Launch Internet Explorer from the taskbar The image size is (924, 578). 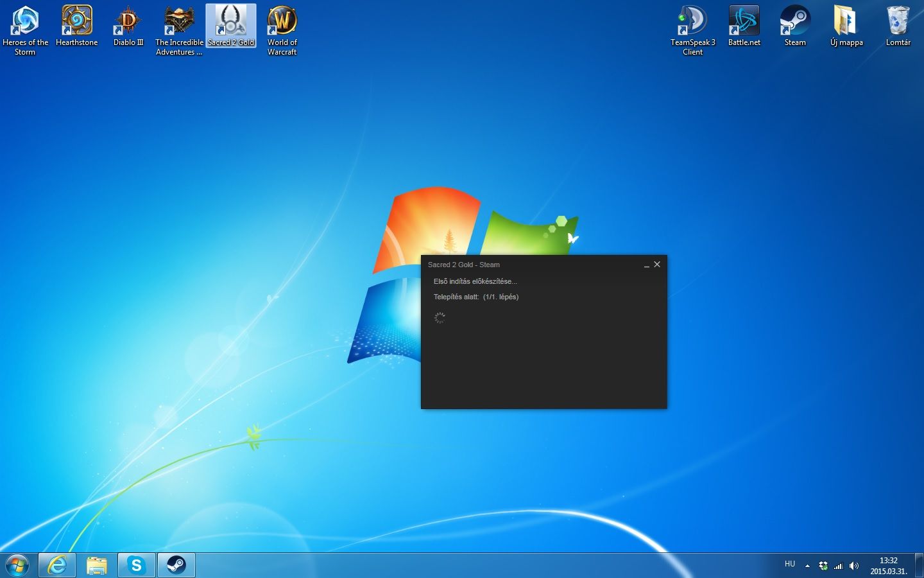coord(57,565)
